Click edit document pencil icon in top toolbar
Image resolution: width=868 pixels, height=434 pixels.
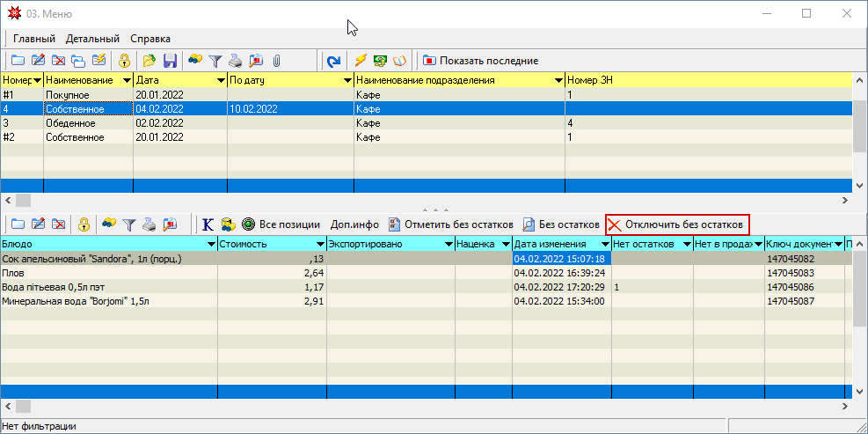pos(38,61)
